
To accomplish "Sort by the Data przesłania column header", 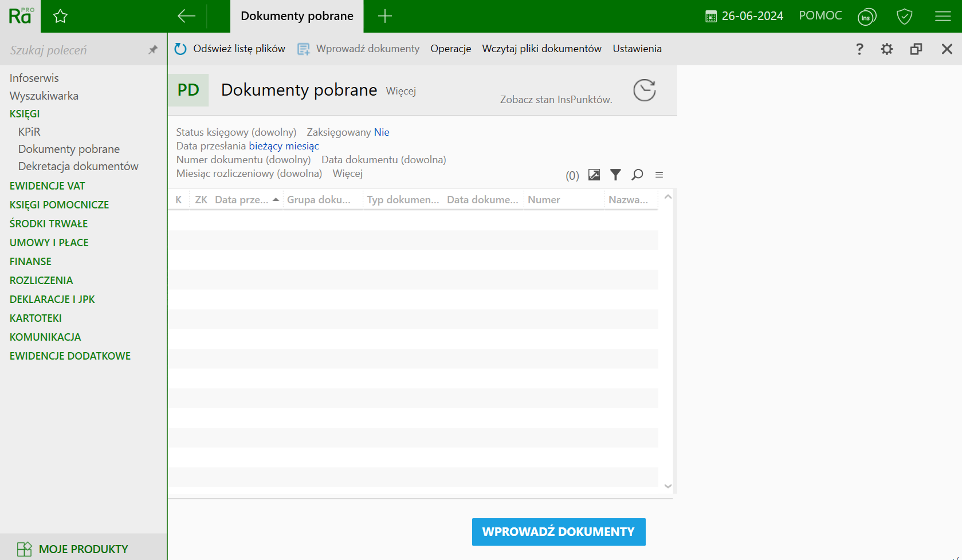I will tap(241, 200).
